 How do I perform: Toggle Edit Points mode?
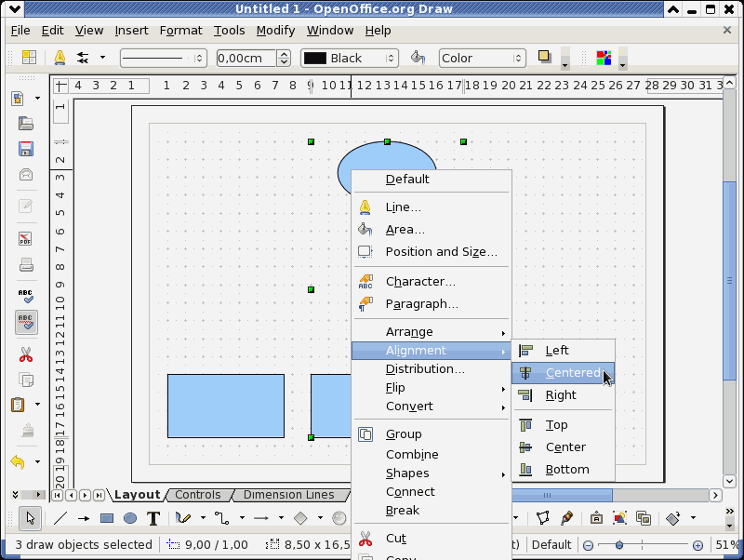tap(543, 518)
